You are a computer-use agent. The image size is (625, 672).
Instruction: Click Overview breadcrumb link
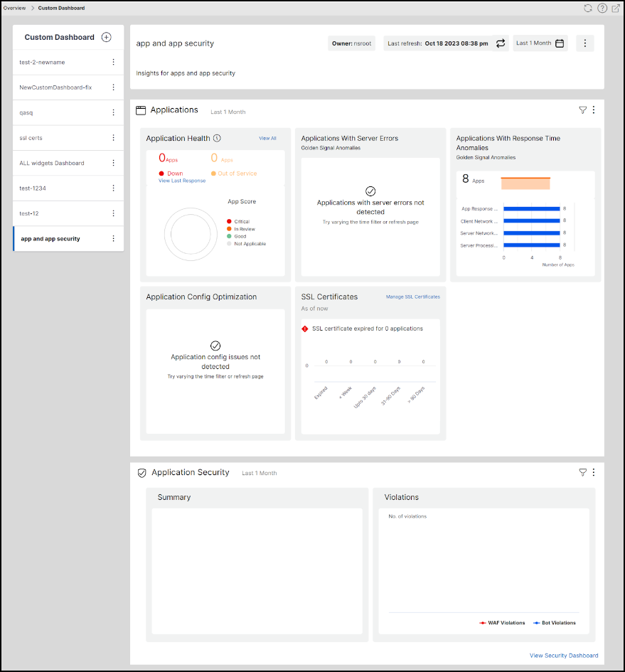pyautogui.click(x=14, y=8)
